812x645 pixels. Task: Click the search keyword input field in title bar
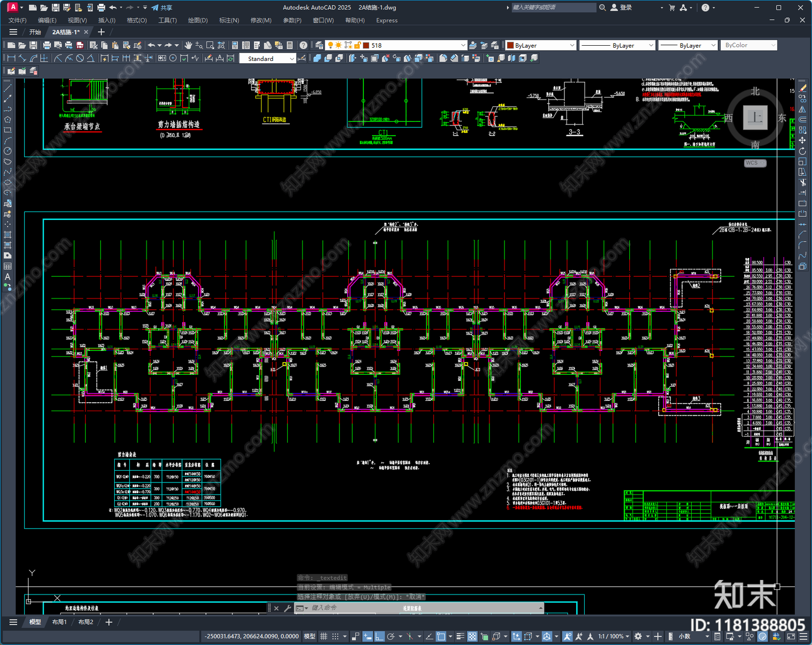click(553, 8)
